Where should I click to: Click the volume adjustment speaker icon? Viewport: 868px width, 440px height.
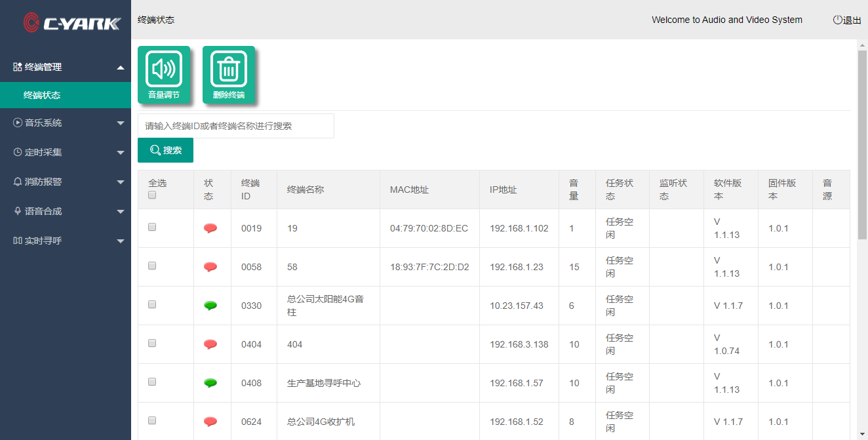tap(163, 70)
